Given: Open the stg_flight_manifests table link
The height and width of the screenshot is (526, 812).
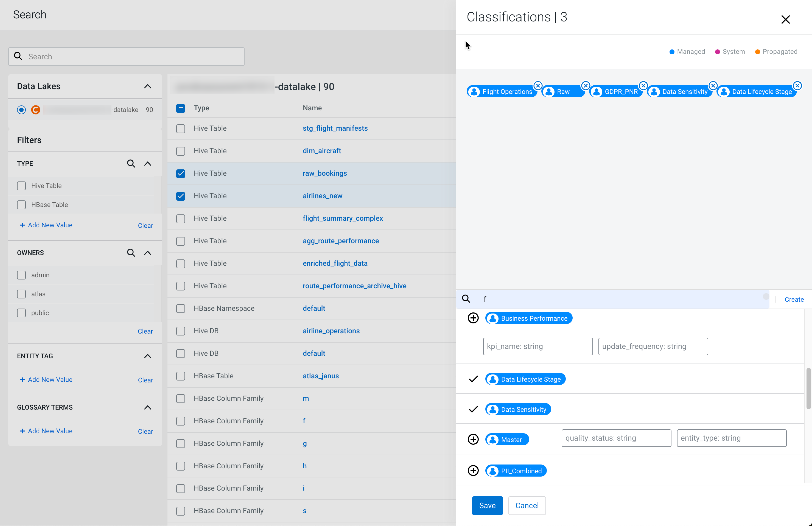Looking at the screenshot, I should (x=335, y=128).
